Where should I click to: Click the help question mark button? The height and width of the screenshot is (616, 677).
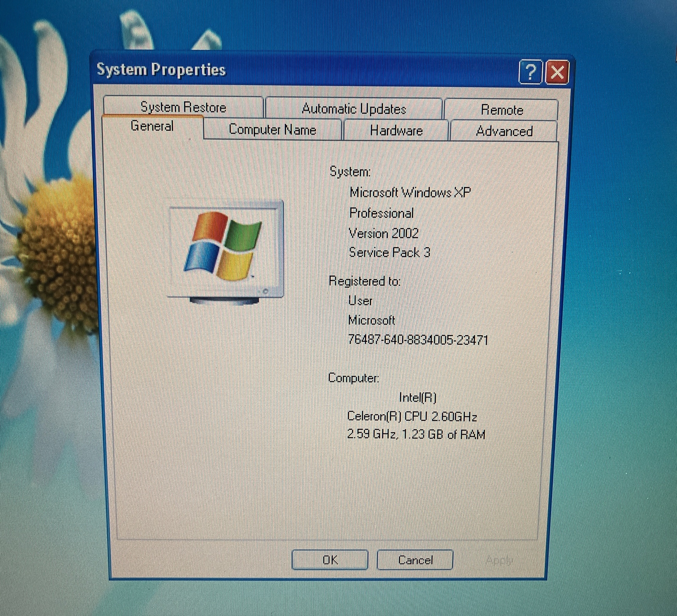click(x=530, y=72)
